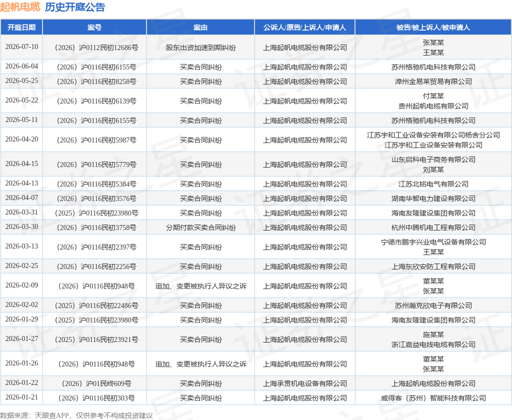The width and height of the screenshot is (512, 420).
Task: Click defendant 江苏北铭电气有限公司
Action: tap(433, 184)
